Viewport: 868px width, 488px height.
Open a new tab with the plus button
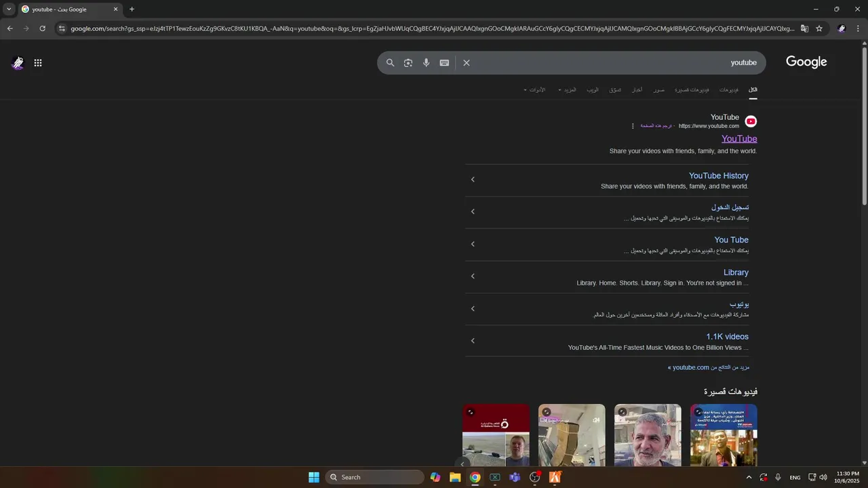click(x=132, y=9)
